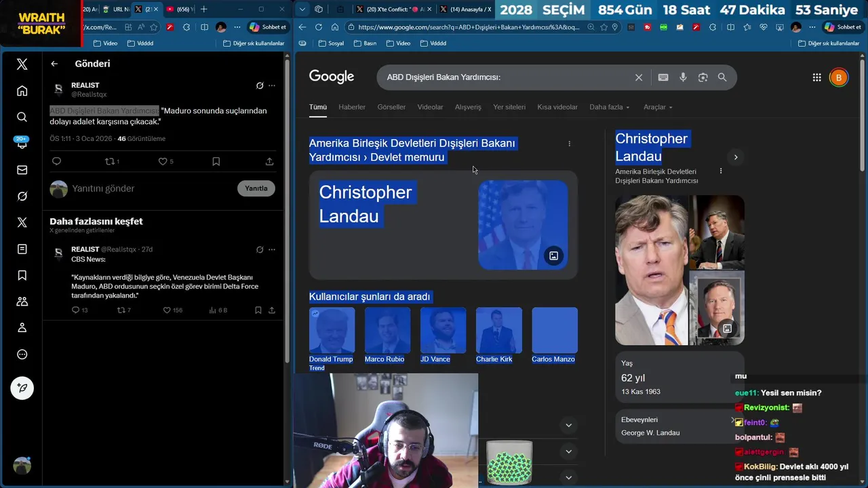Open the Charlie Kirk related search

[x=498, y=335]
